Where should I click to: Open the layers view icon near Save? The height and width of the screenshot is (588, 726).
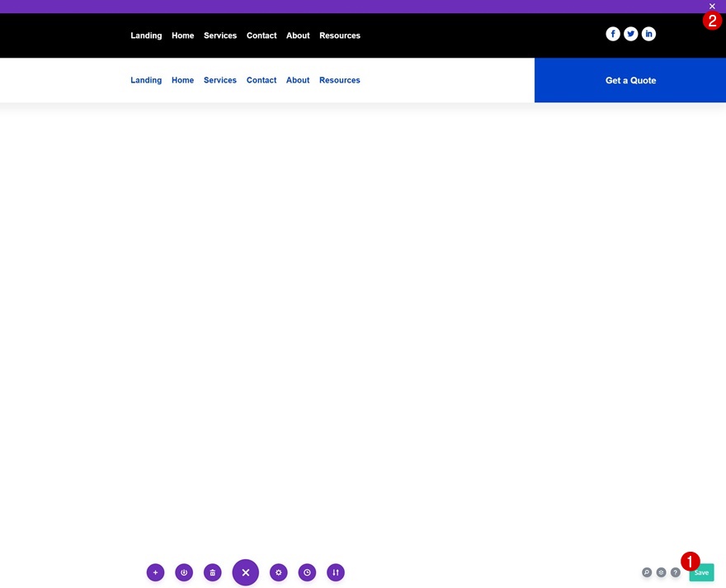660,572
